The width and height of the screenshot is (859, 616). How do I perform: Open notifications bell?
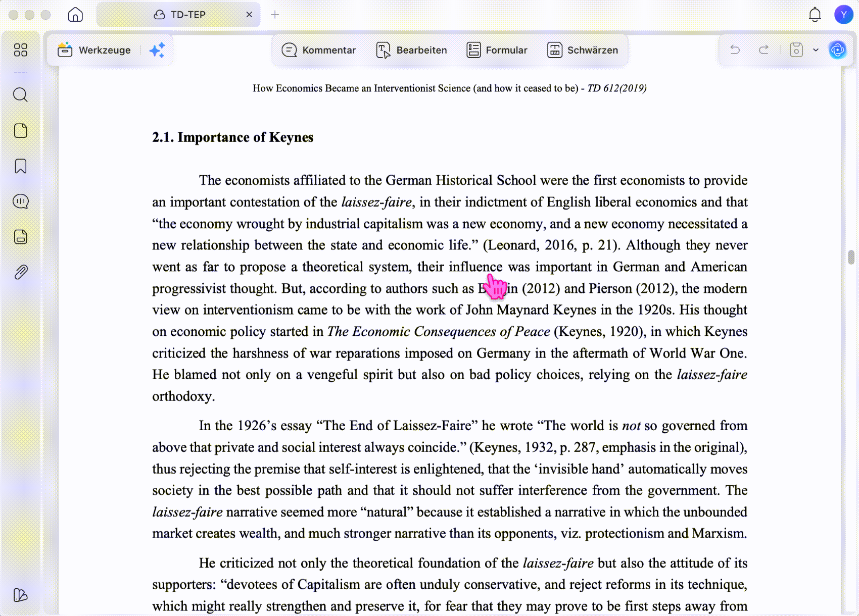815,15
